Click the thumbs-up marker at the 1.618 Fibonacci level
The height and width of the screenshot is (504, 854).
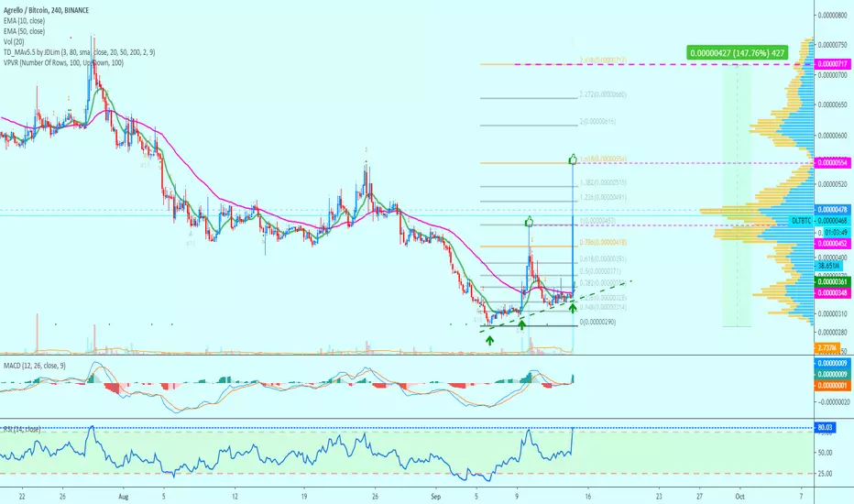click(573, 159)
